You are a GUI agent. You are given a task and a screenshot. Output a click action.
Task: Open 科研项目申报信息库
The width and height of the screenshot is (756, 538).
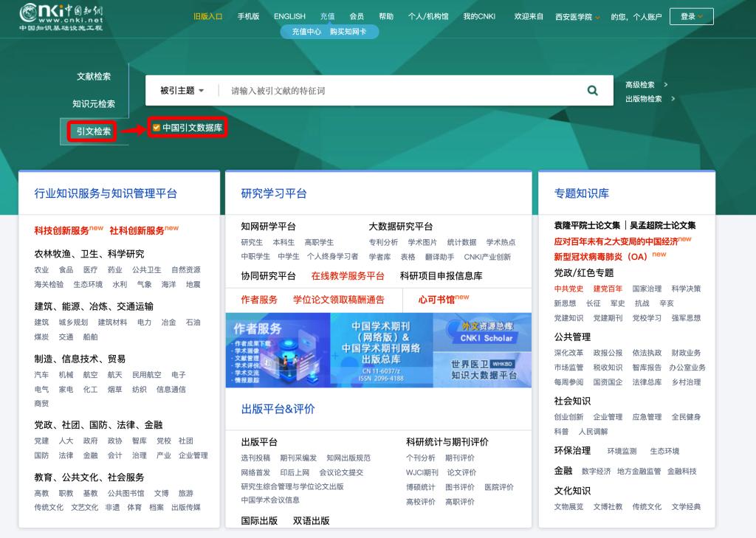[441, 276]
